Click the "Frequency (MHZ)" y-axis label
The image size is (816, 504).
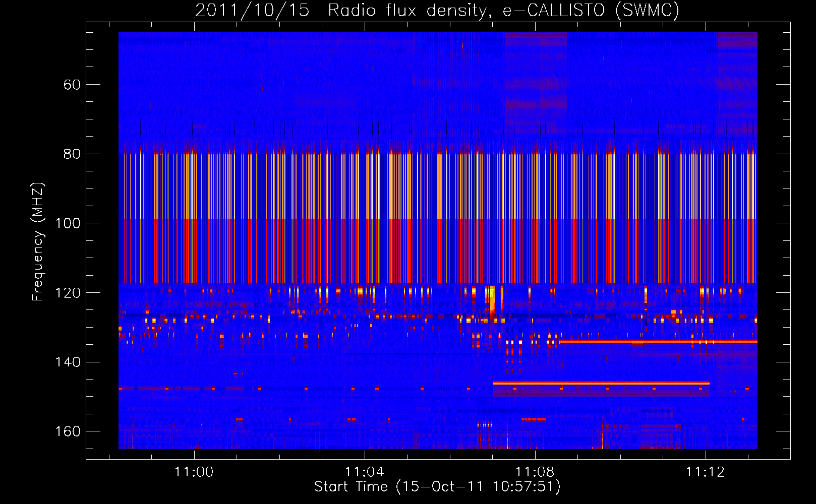tap(38, 242)
